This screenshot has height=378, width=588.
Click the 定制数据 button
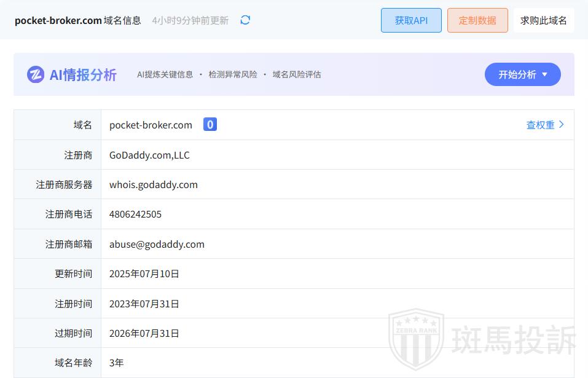[x=477, y=20]
